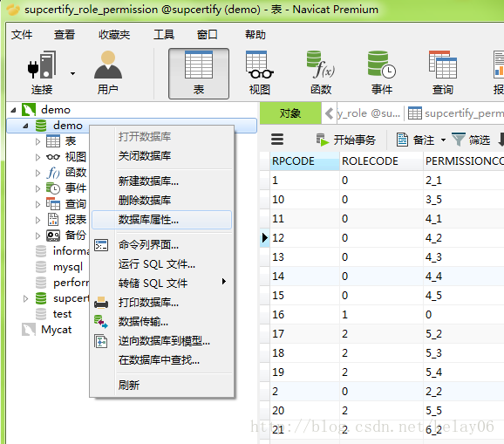
Task: Select the informa... database in tree
Action: tap(71, 251)
